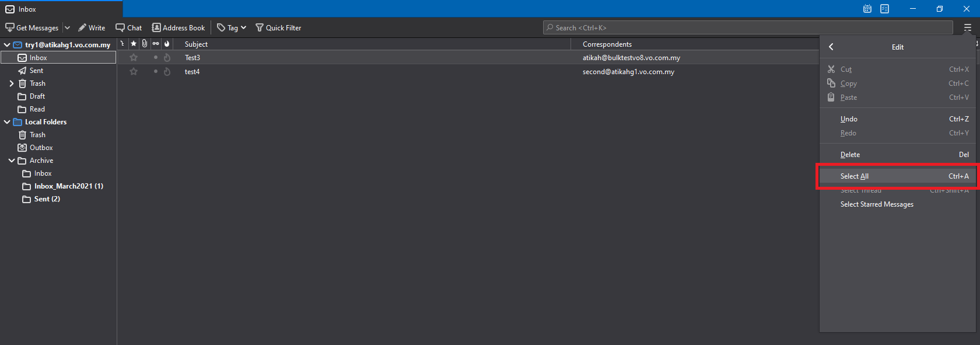Image resolution: width=980 pixels, height=345 pixels.
Task: Open Get Messages dropdown arrow
Action: point(67,27)
